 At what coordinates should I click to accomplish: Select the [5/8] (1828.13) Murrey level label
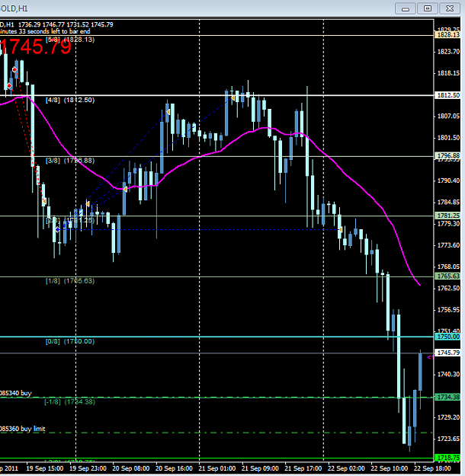point(70,40)
